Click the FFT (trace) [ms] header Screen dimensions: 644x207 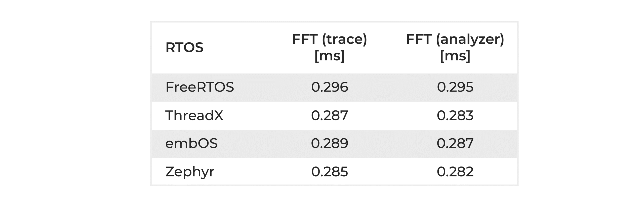pos(330,47)
